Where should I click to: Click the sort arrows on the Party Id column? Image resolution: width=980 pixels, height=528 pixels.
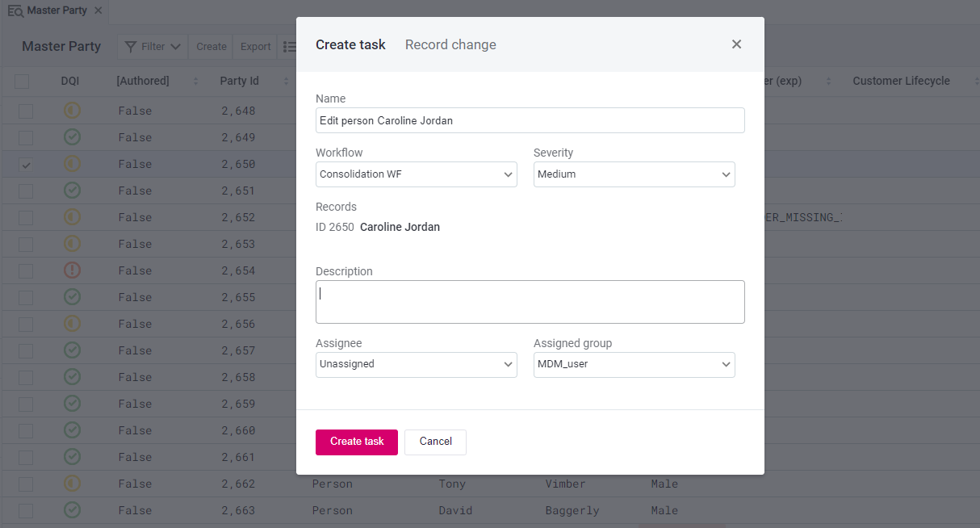pyautogui.click(x=286, y=81)
